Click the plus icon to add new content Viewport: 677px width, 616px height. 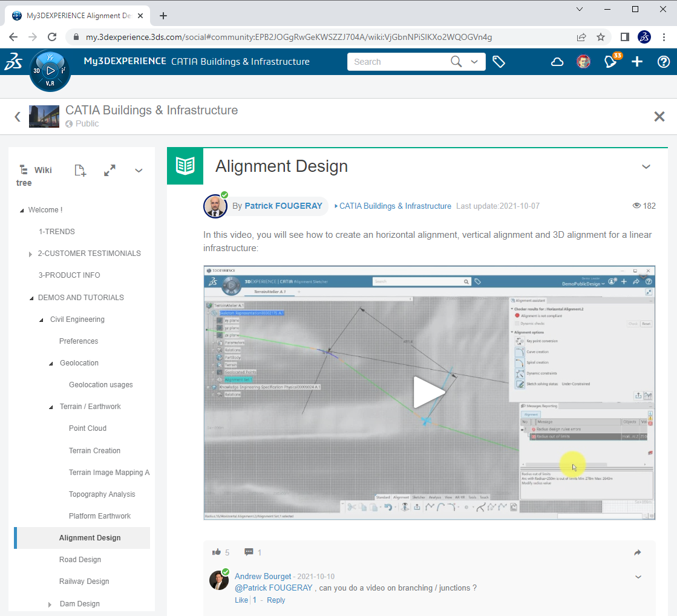(636, 61)
